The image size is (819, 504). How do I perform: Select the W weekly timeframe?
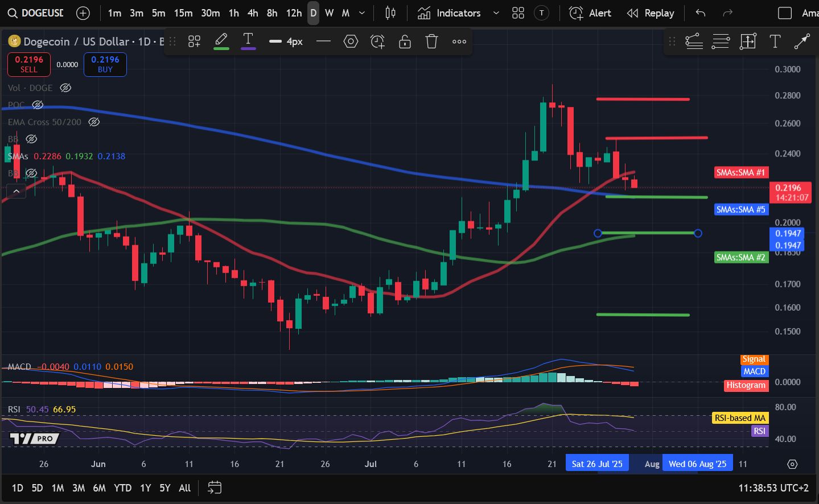[329, 13]
